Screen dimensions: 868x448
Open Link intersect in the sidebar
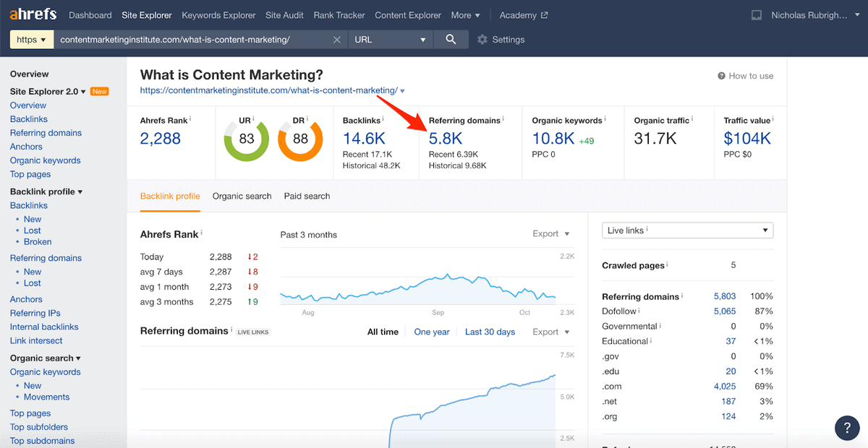36,341
